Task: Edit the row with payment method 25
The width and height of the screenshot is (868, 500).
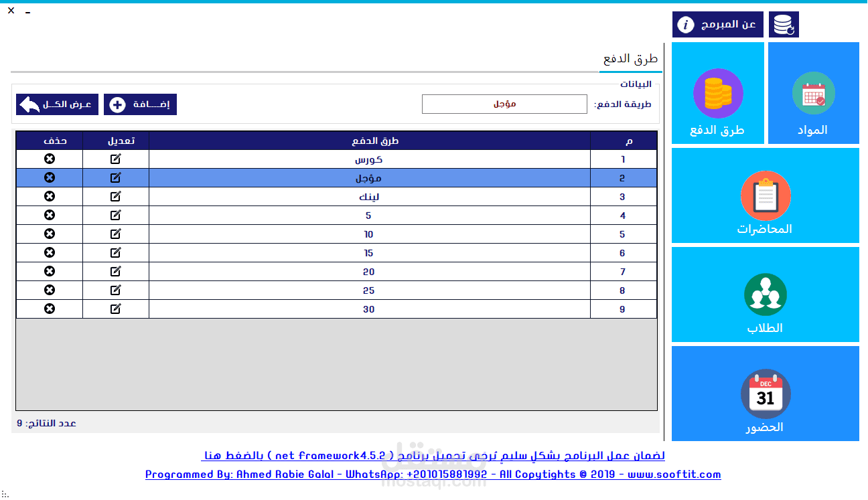Action: coord(116,290)
